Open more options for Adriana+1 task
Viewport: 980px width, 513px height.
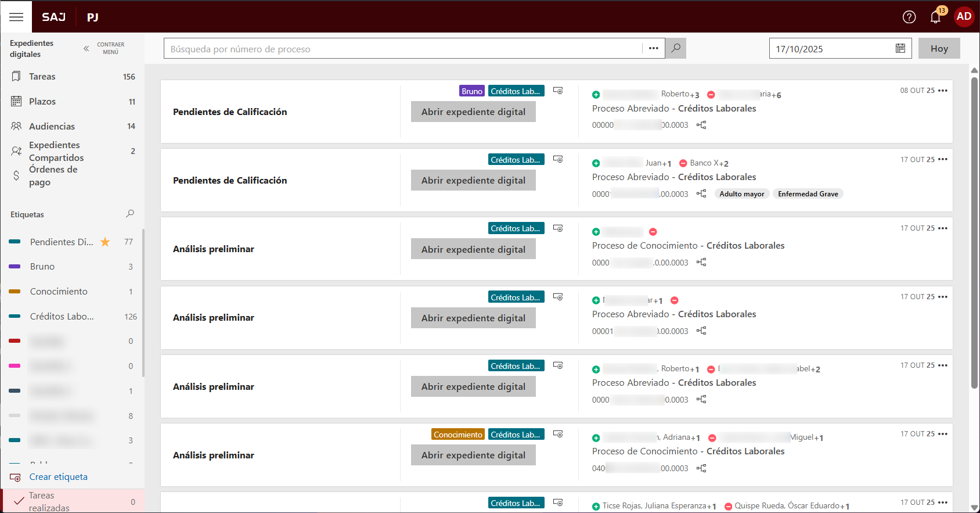943,434
